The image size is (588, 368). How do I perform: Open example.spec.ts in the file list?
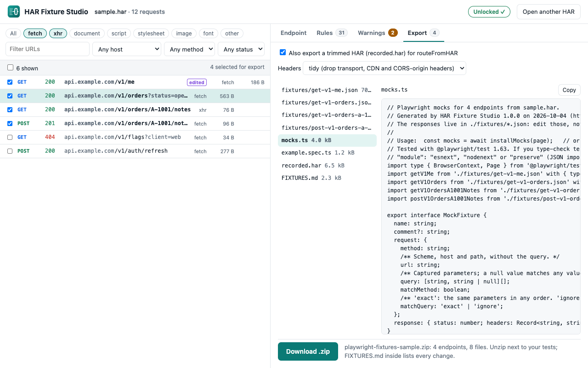(327, 153)
